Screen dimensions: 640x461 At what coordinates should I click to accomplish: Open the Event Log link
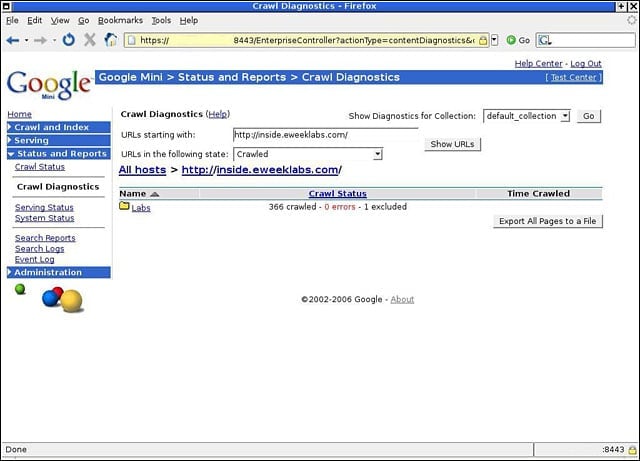(x=34, y=259)
